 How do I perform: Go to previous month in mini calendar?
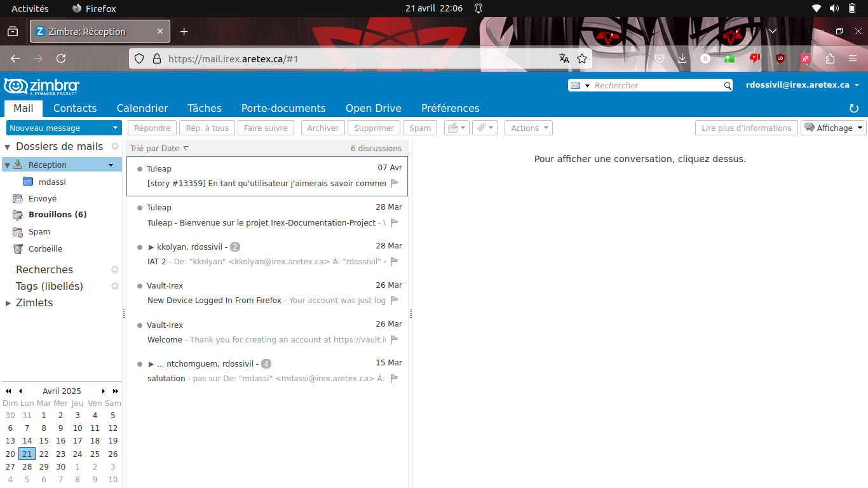[x=20, y=391]
